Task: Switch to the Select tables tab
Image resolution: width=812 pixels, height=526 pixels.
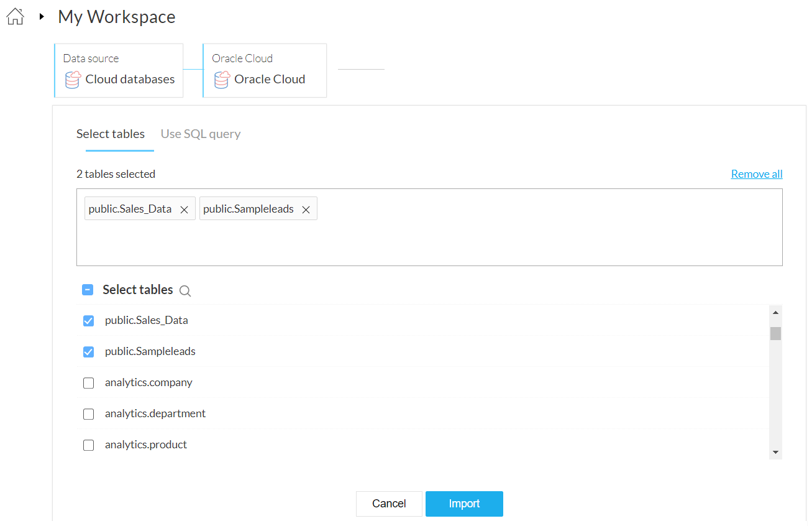Action: 111,134
